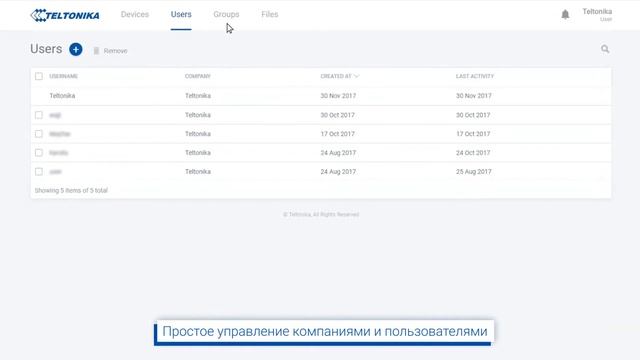The width and height of the screenshot is (640, 360).
Task: Sort by the Username column header
Action: click(x=64, y=76)
